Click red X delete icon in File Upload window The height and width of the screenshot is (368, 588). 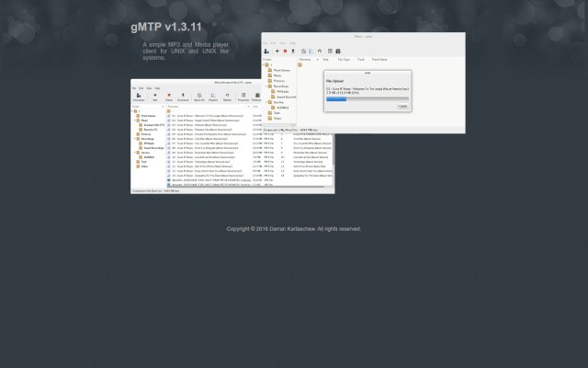point(285,52)
